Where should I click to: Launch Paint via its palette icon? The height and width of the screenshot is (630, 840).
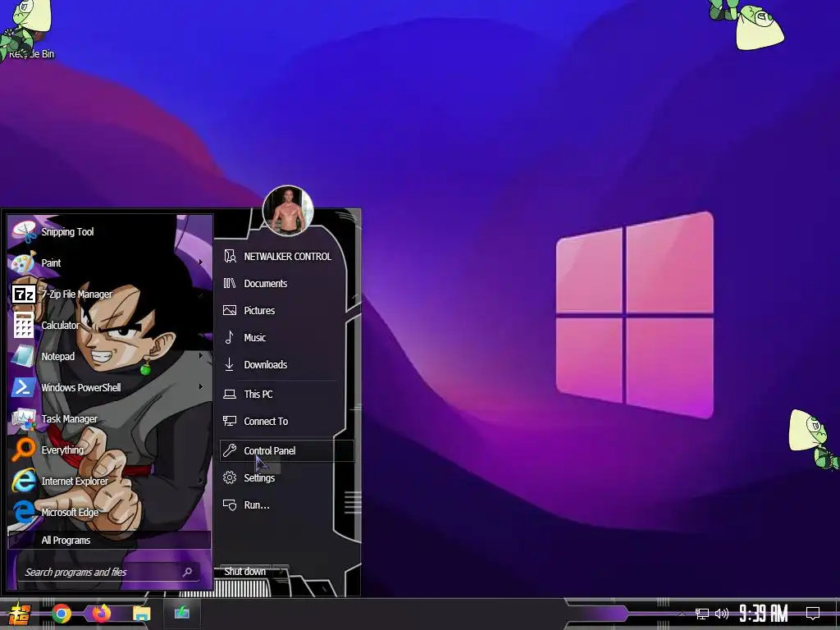coord(24,263)
